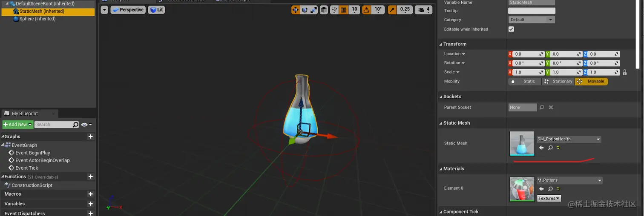The image size is (644, 216).
Task: Toggle grid snapping icon
Action: [344, 9]
